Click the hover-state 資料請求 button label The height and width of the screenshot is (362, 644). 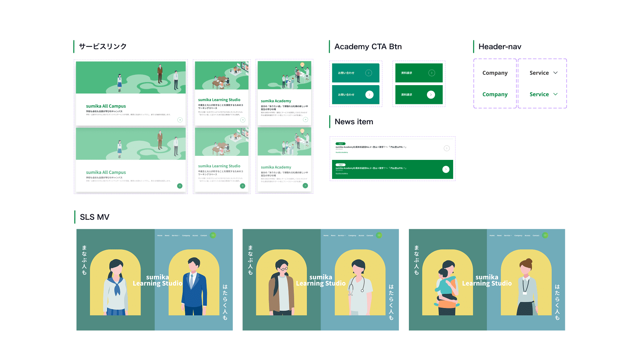pyautogui.click(x=407, y=95)
